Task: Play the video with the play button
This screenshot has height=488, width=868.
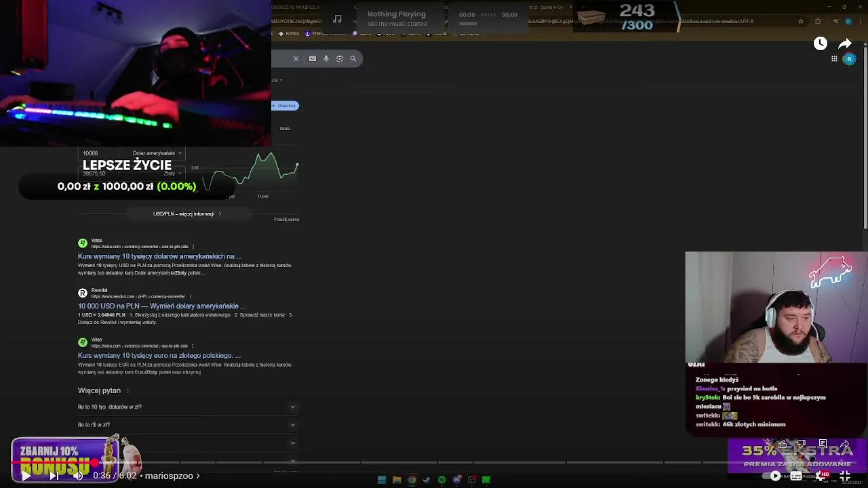Action: click(26, 476)
